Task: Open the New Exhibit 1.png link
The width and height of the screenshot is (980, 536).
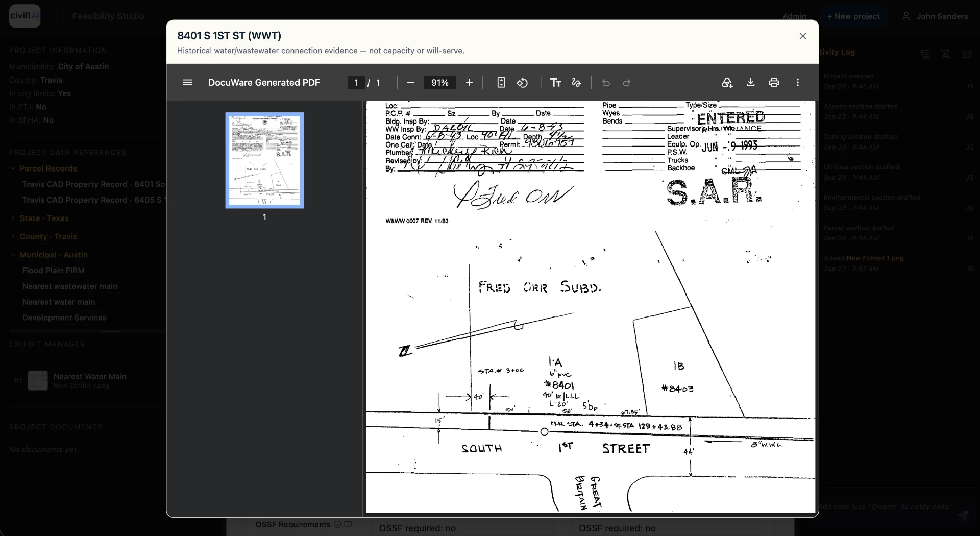Action: tap(875, 258)
